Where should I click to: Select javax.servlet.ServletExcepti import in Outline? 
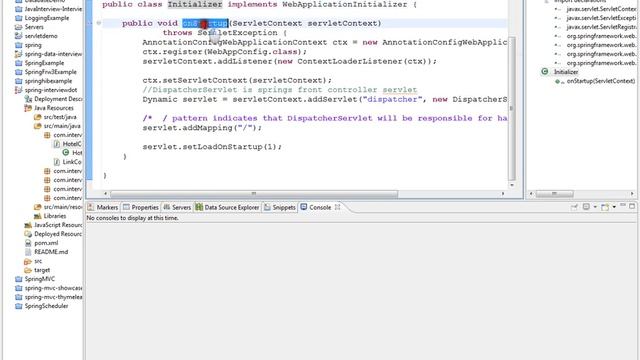click(601, 18)
